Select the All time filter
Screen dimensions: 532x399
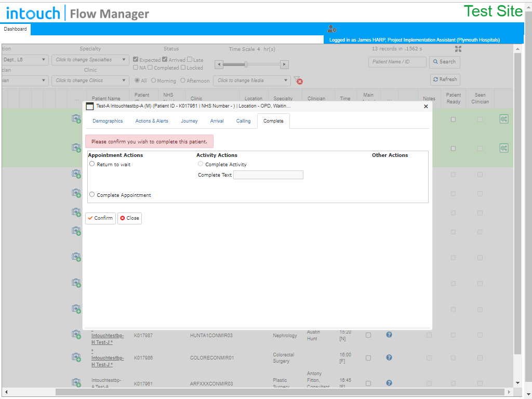137,81
